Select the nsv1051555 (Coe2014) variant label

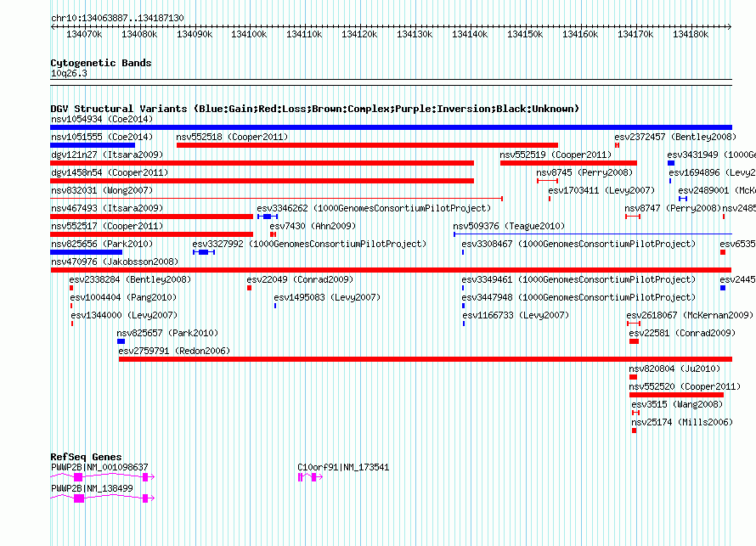(x=102, y=137)
